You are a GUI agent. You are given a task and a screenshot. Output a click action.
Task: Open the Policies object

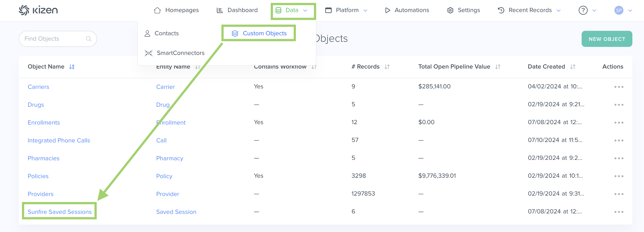coord(38,176)
